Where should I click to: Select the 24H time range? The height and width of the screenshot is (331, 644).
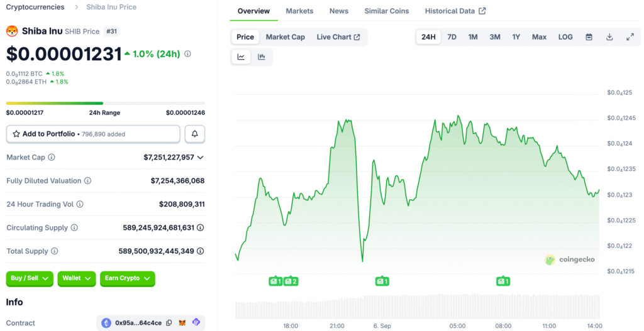[x=428, y=37]
